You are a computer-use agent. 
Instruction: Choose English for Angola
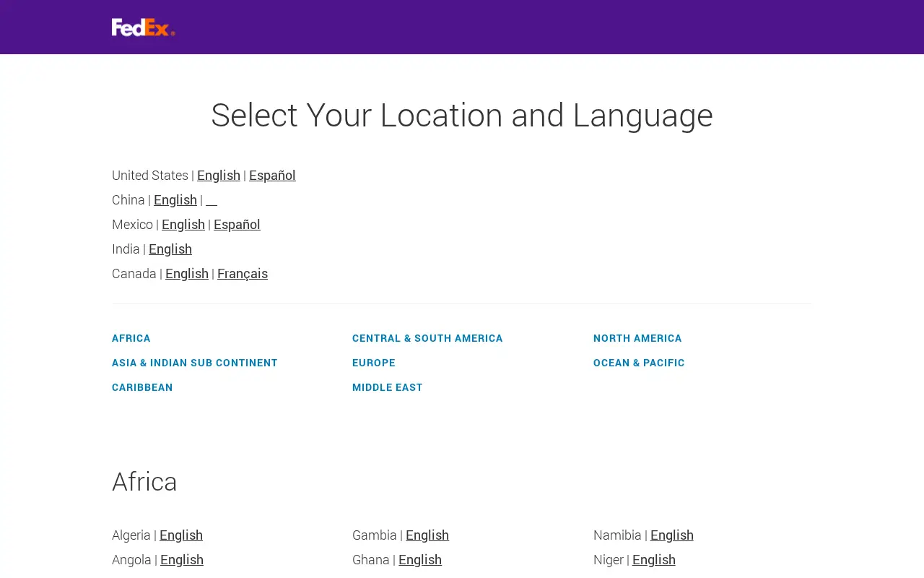click(x=182, y=559)
